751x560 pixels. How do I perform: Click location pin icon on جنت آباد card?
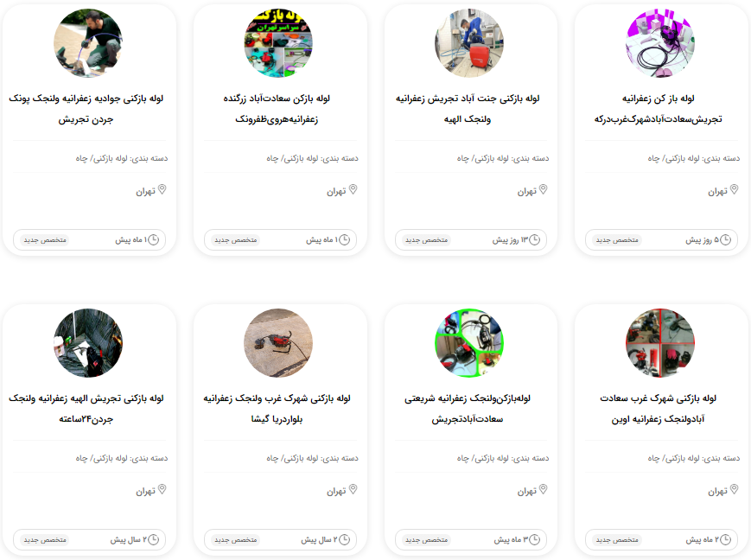pyautogui.click(x=543, y=190)
